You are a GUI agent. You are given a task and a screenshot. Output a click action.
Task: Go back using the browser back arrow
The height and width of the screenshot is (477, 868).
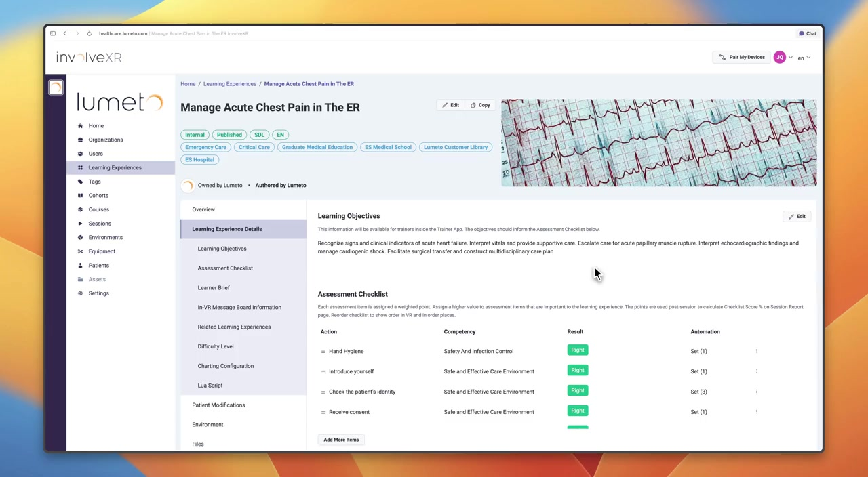(64, 33)
